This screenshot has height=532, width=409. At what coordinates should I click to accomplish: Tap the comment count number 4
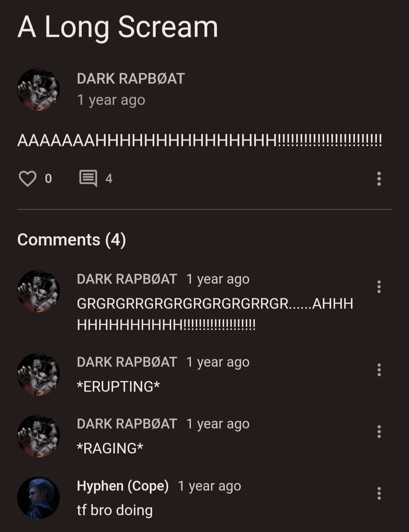pyautogui.click(x=109, y=178)
